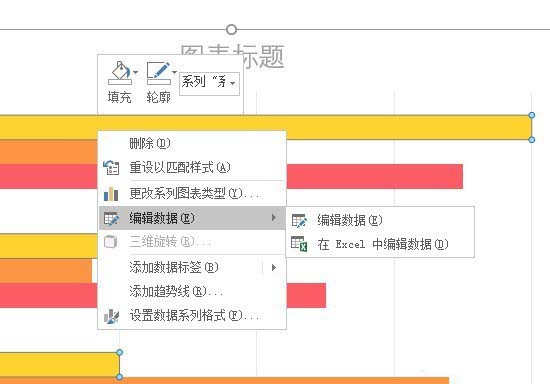Expand the 添加数据标签 submenu arrow
The height and width of the screenshot is (384, 550).
click(274, 268)
